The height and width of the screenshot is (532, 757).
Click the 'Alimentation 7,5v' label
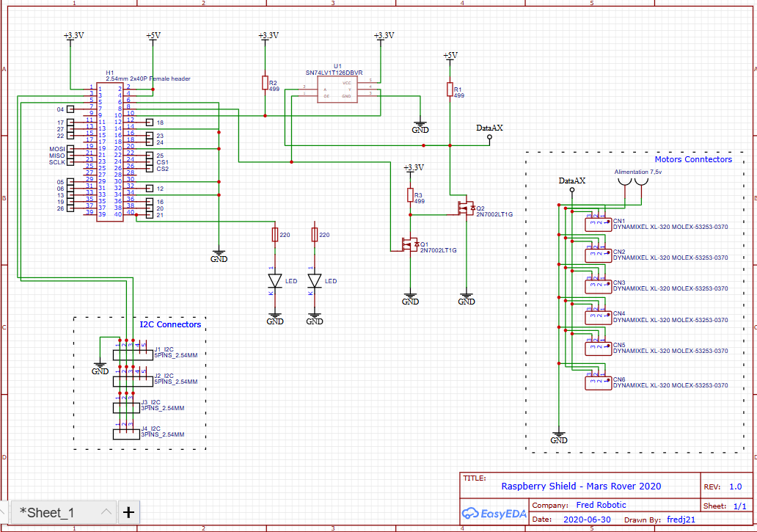(637, 172)
